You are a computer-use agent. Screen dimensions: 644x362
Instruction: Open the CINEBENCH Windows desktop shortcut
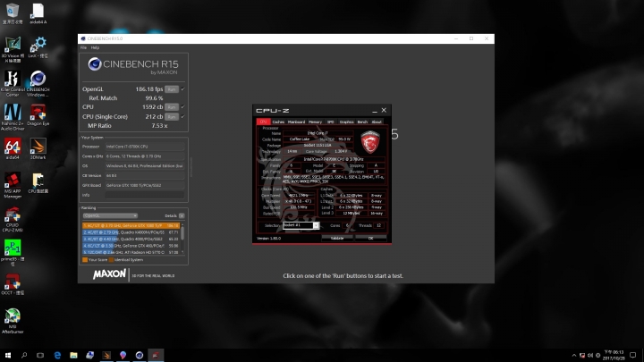(x=38, y=83)
